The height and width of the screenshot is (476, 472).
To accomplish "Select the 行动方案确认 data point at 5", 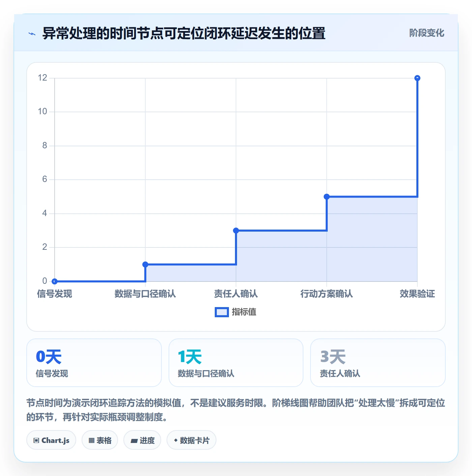I will click(x=327, y=197).
